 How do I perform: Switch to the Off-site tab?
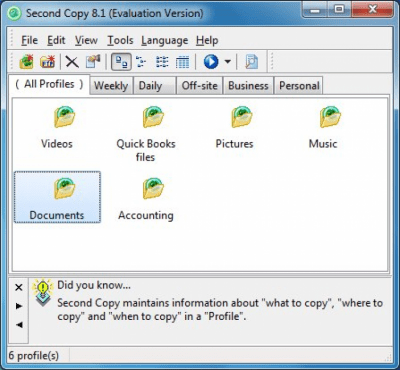tap(200, 86)
